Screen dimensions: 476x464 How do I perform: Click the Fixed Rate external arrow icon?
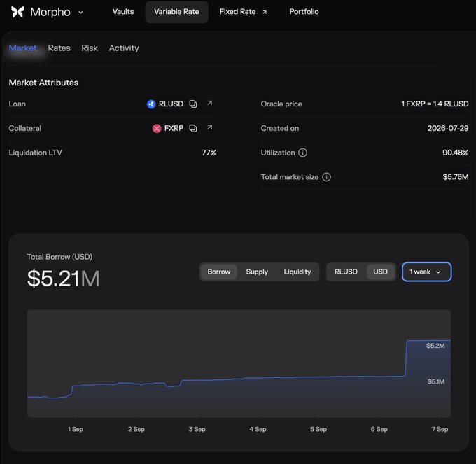[265, 12]
